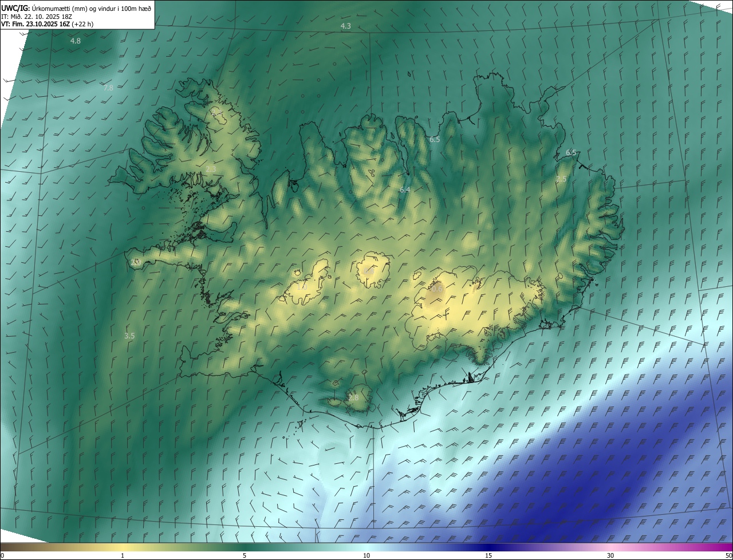Click the 0 tick on the color scale
Image resolution: width=733 pixels, height=560 pixels.
click(x=2, y=555)
